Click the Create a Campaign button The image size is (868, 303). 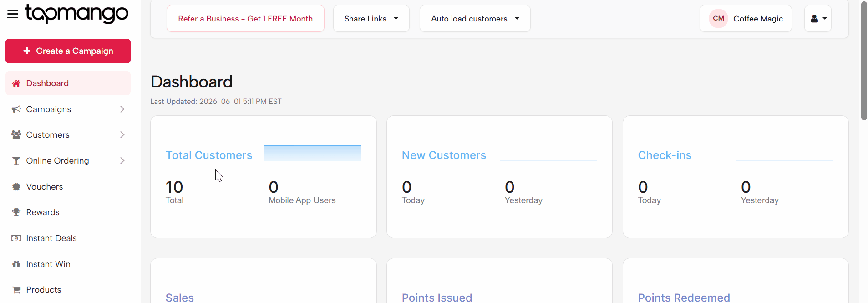click(68, 51)
